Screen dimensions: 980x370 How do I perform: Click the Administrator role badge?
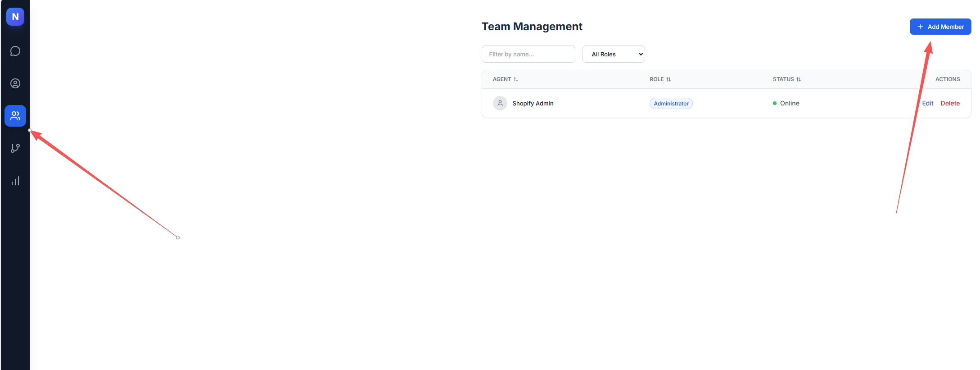(671, 104)
